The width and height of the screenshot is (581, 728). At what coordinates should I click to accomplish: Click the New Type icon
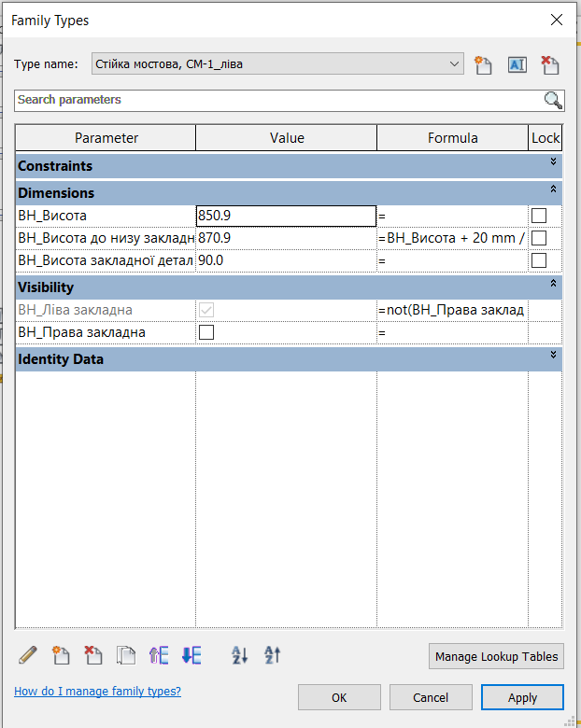coord(483,64)
